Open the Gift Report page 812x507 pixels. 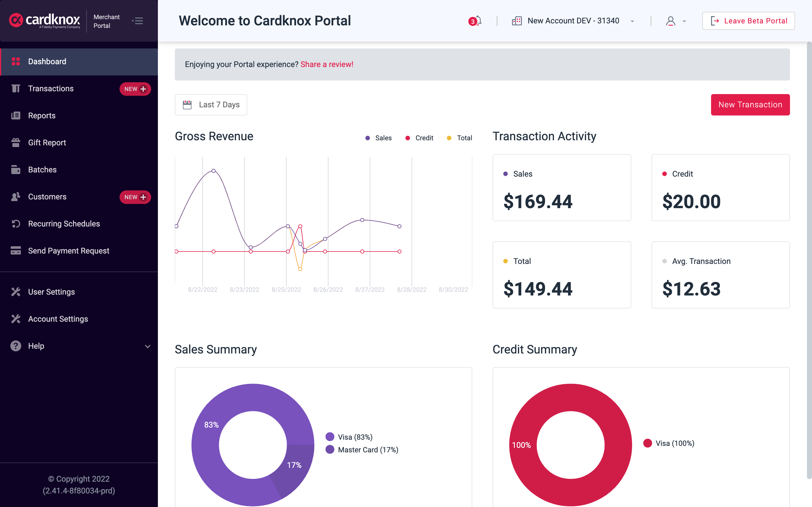coord(47,143)
